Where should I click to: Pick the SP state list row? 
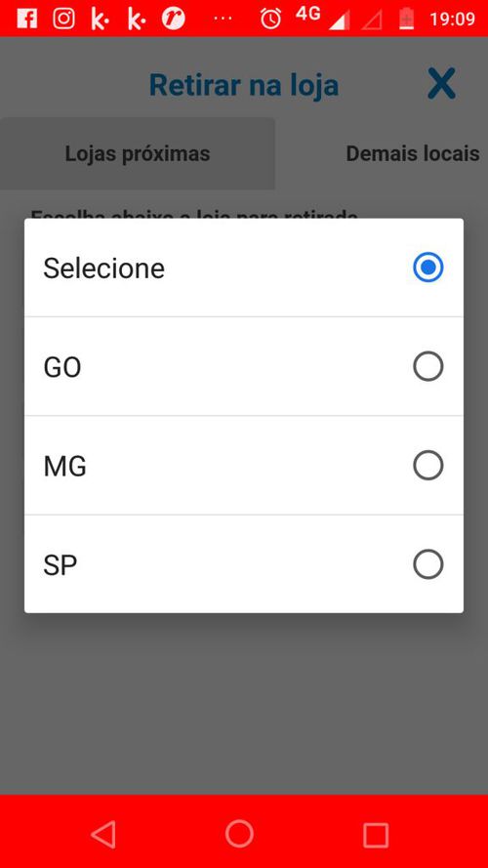coord(244,564)
